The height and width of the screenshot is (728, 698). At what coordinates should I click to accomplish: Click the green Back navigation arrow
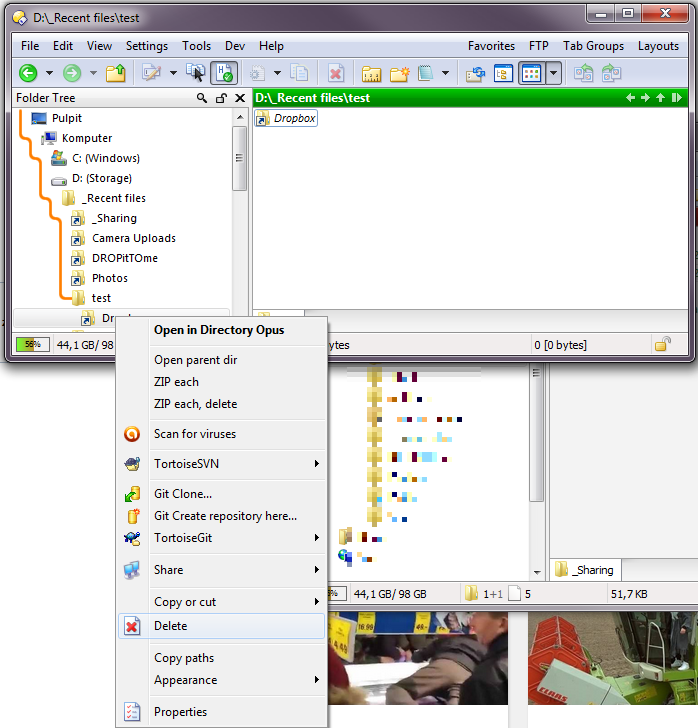point(28,73)
